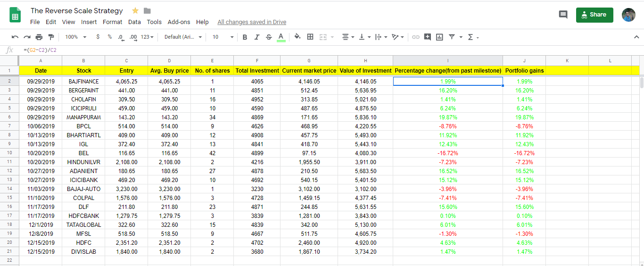Image resolution: width=644 pixels, height=266 pixels.
Task: Open fill color paint bucket
Action: (x=297, y=37)
